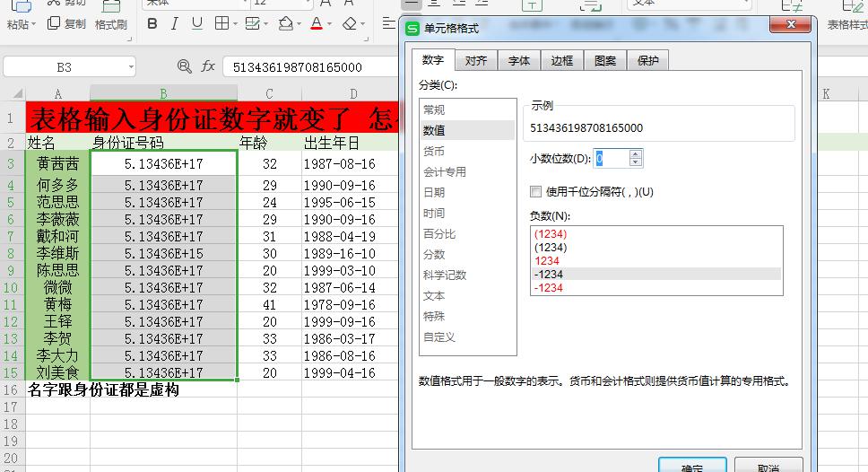Click the 确定 button

click(692, 466)
